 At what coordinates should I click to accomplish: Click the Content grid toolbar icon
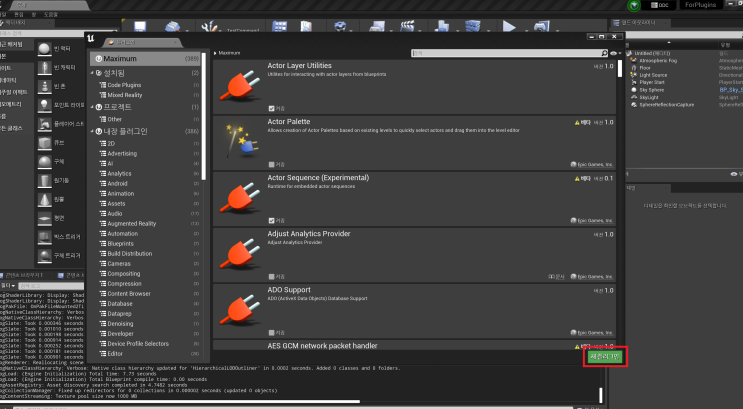click(280, 27)
